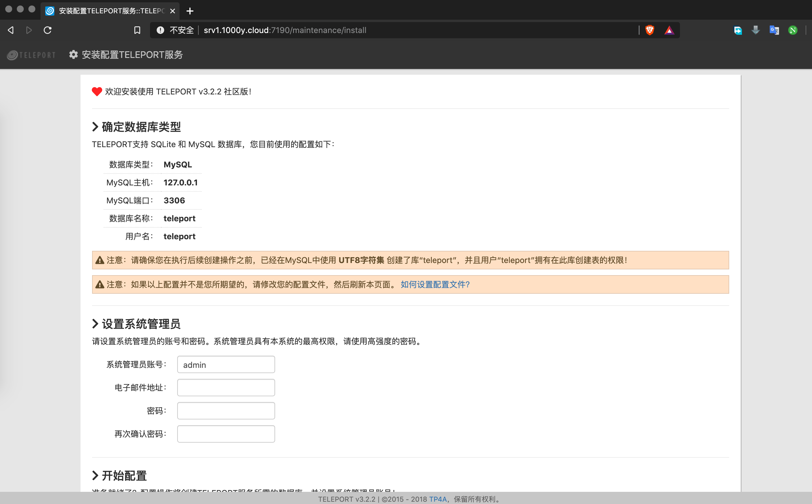Click the 电子邮件地址： label
Image resolution: width=812 pixels, height=504 pixels.
141,388
